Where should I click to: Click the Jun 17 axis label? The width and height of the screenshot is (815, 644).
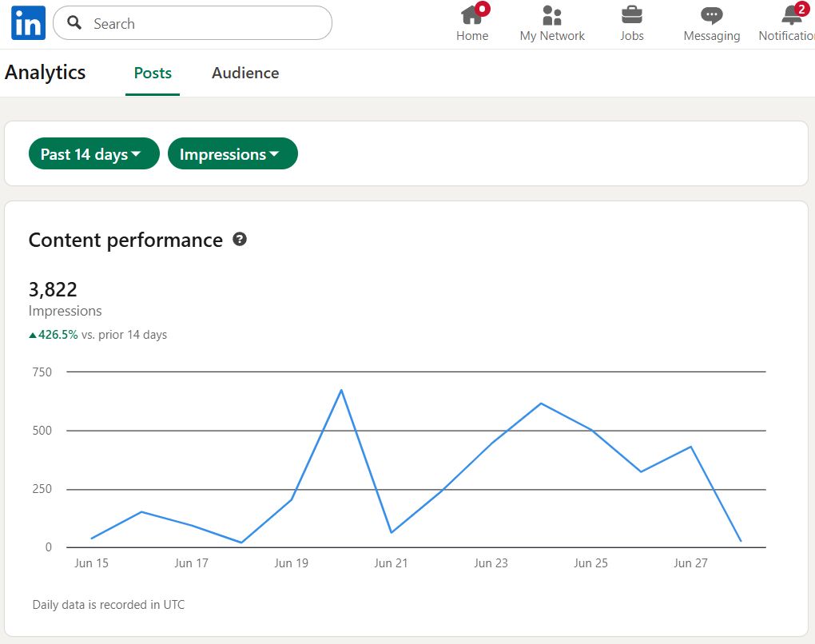(x=191, y=563)
